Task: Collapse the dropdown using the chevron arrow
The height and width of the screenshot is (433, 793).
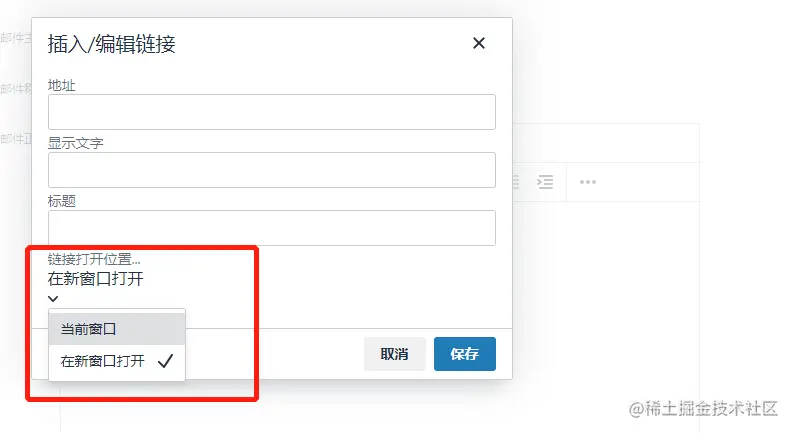Action: pos(53,298)
